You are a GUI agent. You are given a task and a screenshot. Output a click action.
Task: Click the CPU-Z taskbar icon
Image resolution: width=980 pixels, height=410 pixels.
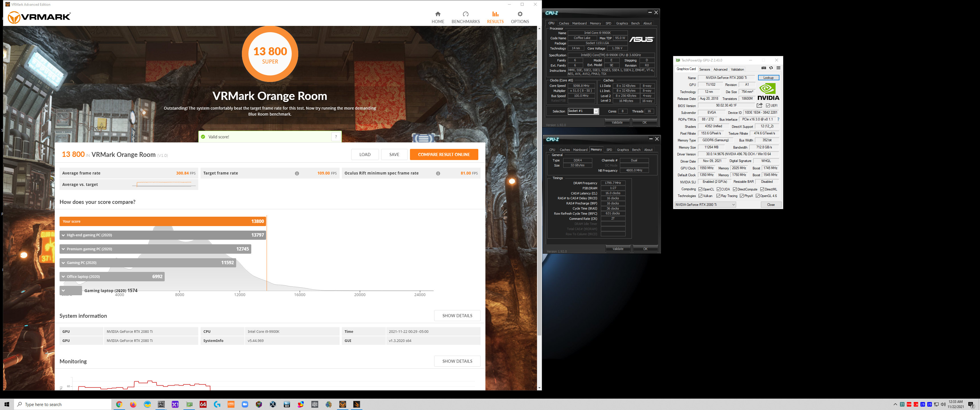(x=161, y=404)
